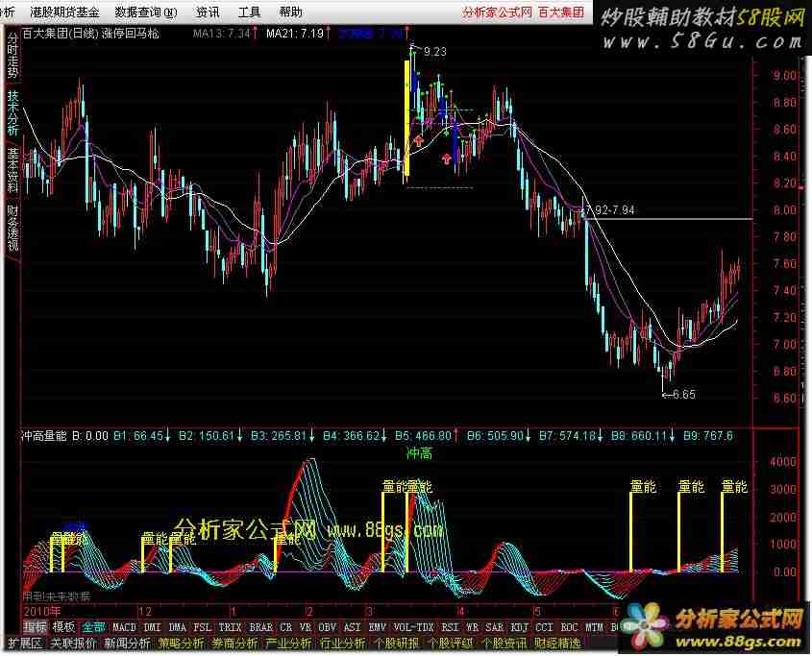Switch indicator to SAR

(x=495, y=627)
